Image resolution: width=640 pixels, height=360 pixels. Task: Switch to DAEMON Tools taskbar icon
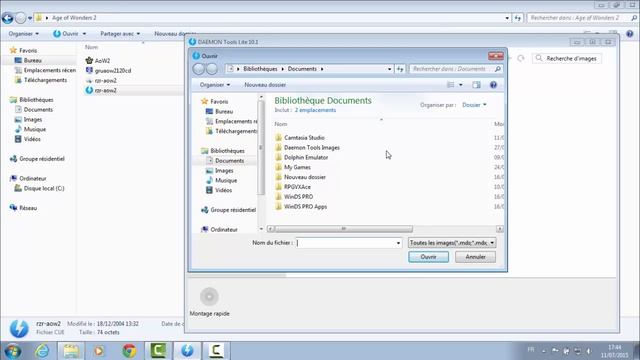pyautogui.click(x=187, y=351)
